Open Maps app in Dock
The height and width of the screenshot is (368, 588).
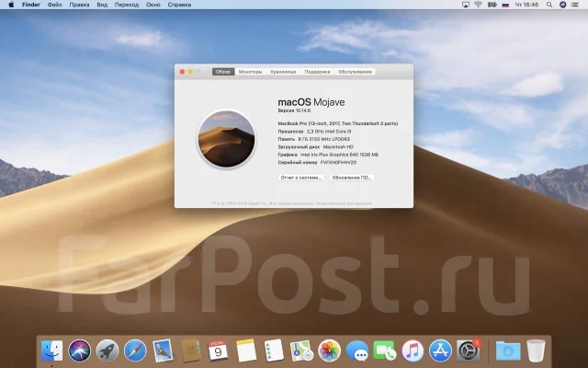pos(302,351)
